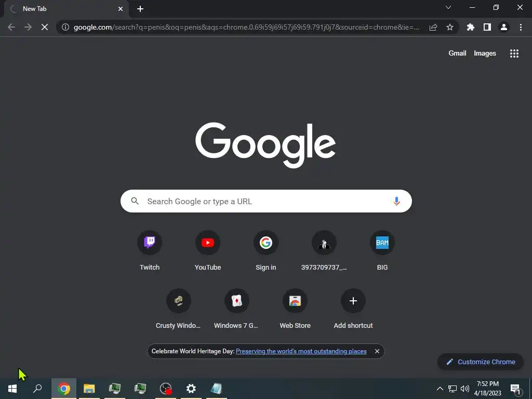Screen dimensions: 532x399
Task: Open the Extensions puzzle menu
Action: [470, 27]
